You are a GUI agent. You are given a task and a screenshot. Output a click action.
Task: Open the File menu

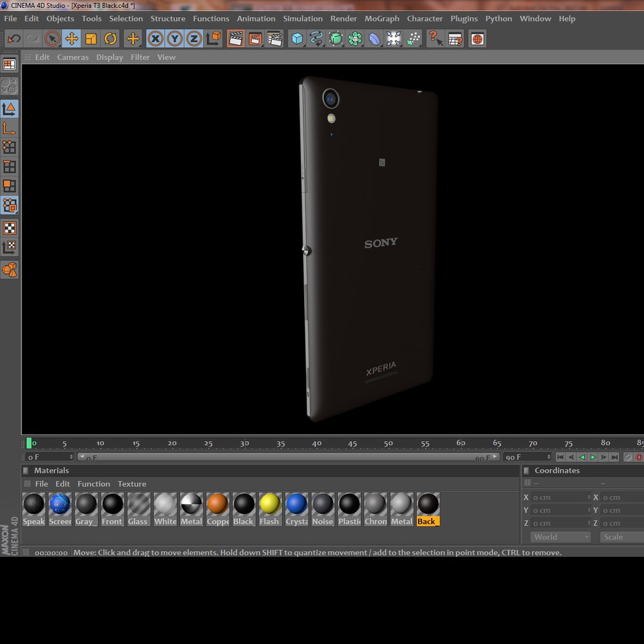[10, 18]
